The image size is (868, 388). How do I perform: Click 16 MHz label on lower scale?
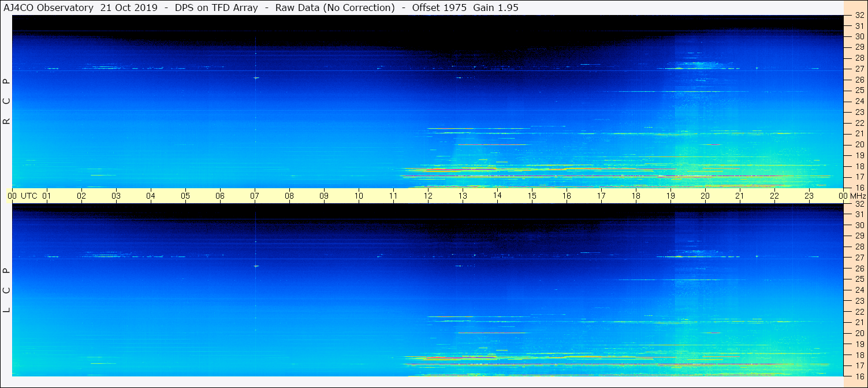(859, 376)
